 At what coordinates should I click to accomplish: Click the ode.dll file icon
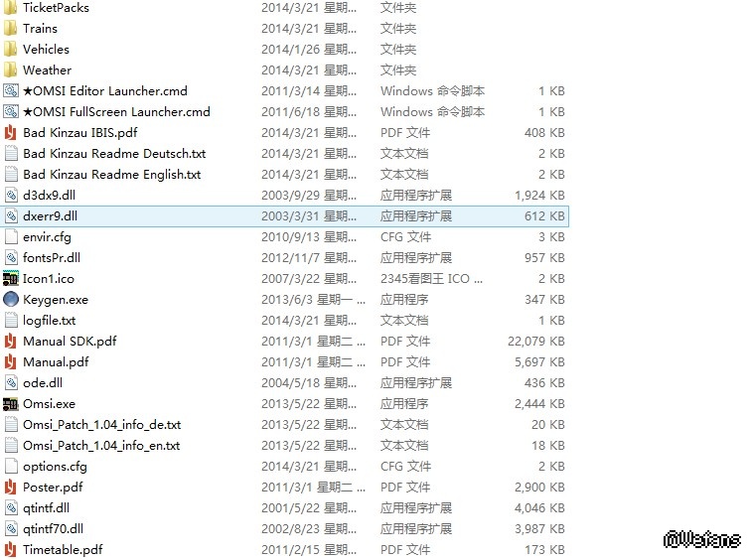pos(11,383)
